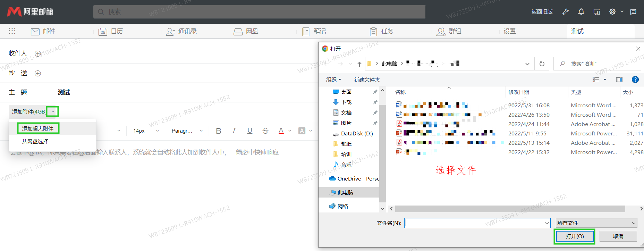644x251 pixels.
Task: Add CC contact with plus icon beside 抄送
Action: (38, 73)
